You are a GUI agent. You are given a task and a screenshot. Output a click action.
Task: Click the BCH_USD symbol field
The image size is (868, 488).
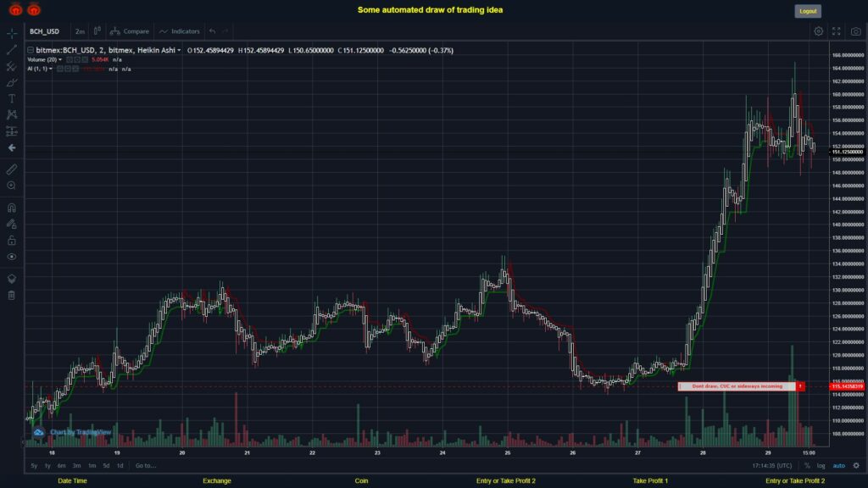click(44, 31)
